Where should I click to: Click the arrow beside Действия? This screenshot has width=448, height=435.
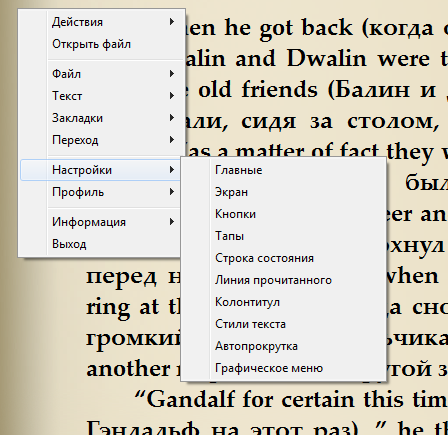click(172, 22)
